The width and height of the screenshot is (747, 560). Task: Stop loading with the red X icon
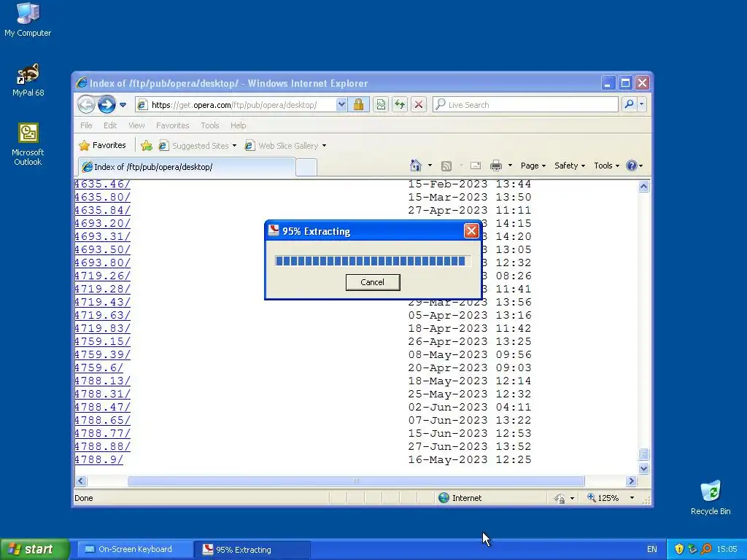point(419,104)
